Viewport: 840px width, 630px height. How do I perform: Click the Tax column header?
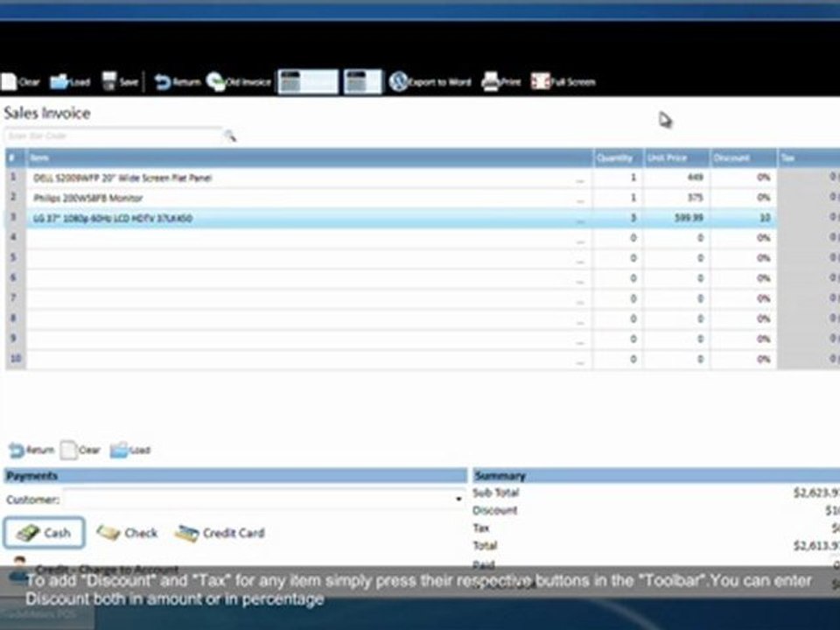(808, 158)
